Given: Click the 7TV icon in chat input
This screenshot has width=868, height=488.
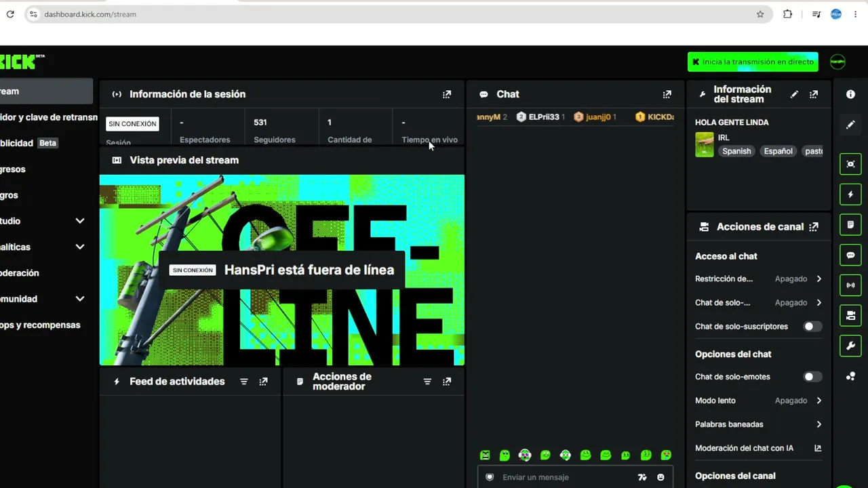Looking at the screenshot, I should point(642,477).
